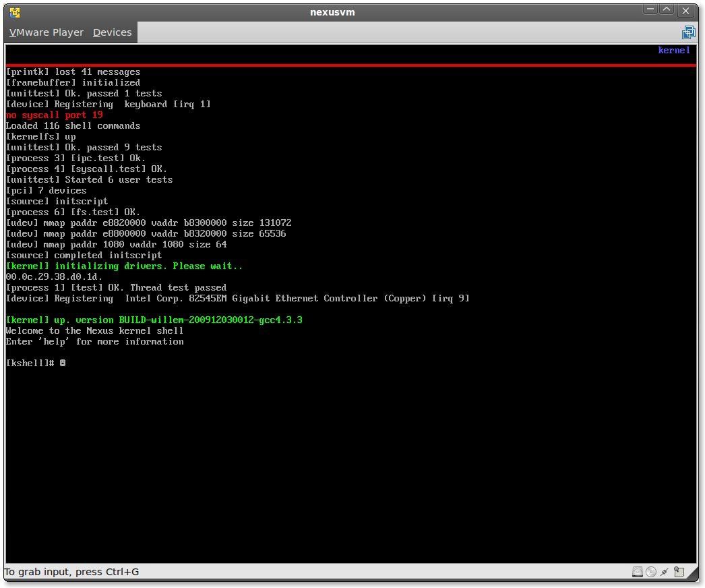The width and height of the screenshot is (705, 588).
Task: Minimize the nexusvm window
Action: (649, 10)
